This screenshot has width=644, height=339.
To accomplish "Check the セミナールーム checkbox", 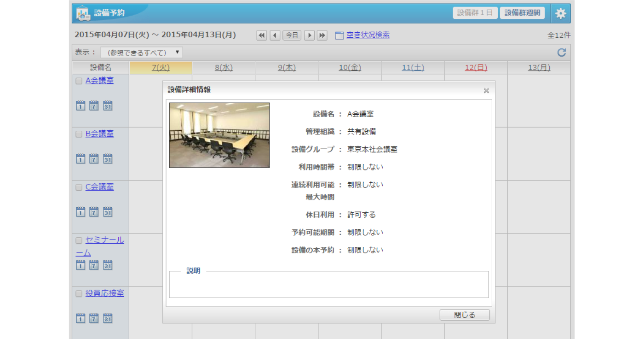I will point(79,240).
